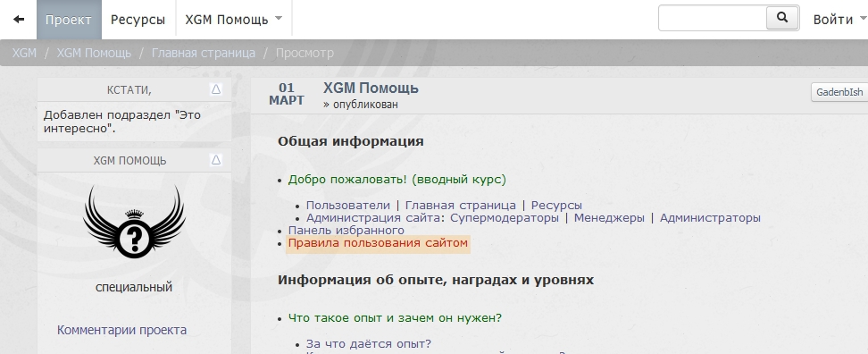The height and width of the screenshot is (354, 868).
Task: Expand the Войти login dropdown
Action: tap(839, 20)
